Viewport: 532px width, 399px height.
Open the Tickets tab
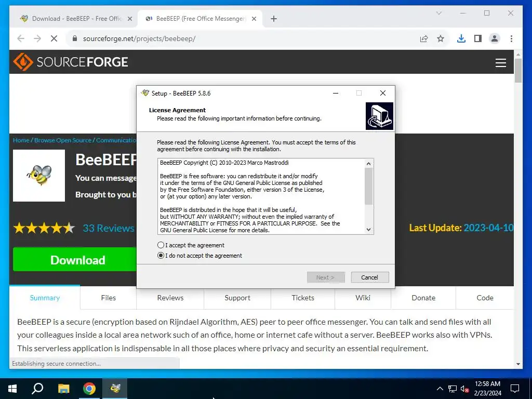[x=303, y=298]
